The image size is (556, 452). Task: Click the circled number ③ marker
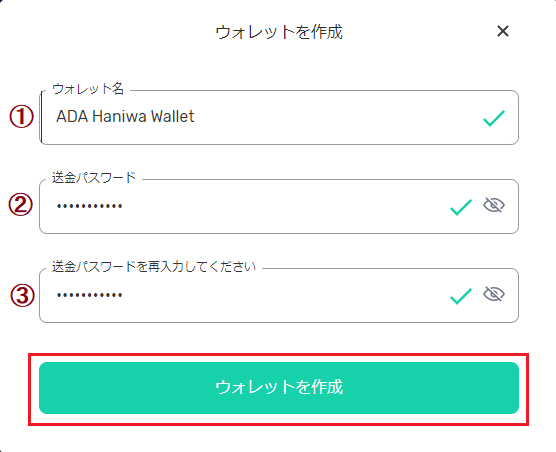(22, 295)
